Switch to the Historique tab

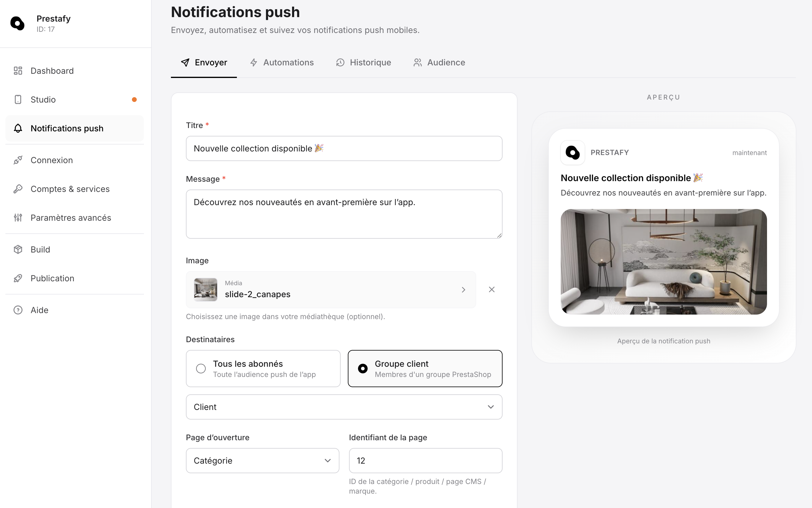click(363, 62)
